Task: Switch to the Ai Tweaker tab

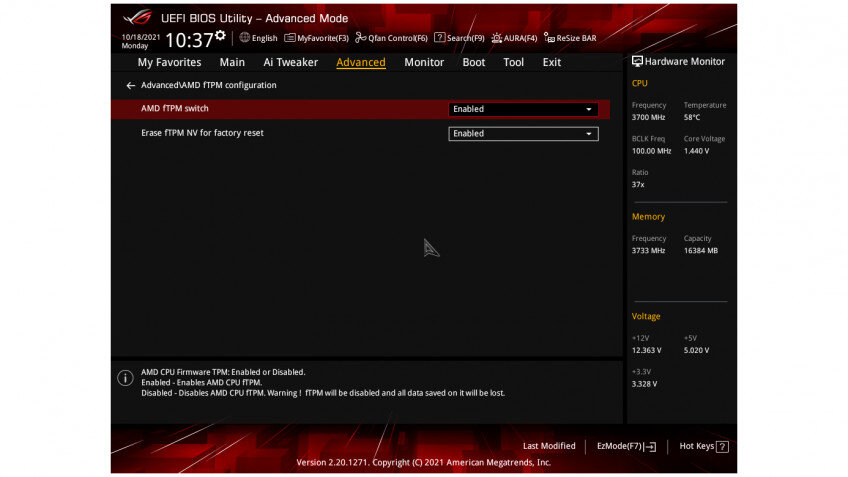Action: [290, 62]
